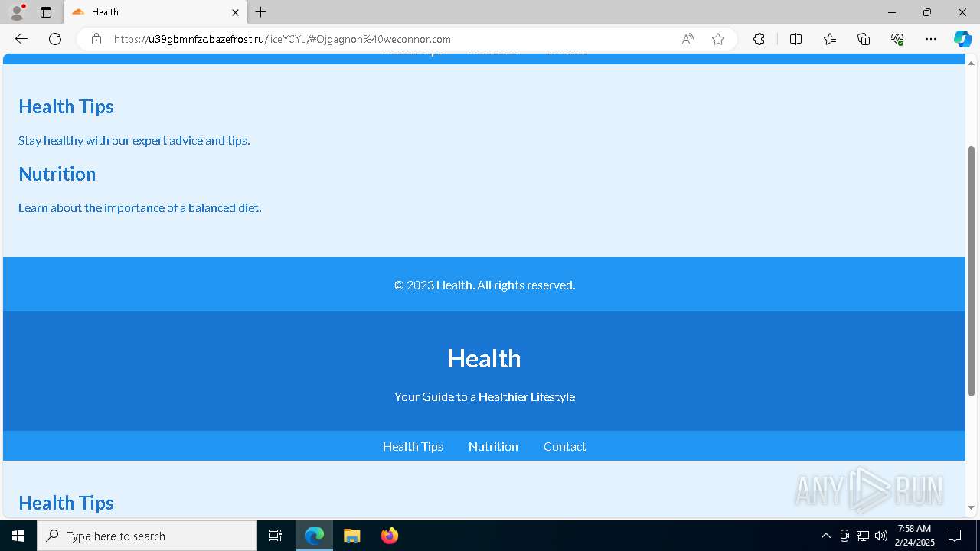980x551 pixels.
Task: Close the Health tab
Action: 235,12
